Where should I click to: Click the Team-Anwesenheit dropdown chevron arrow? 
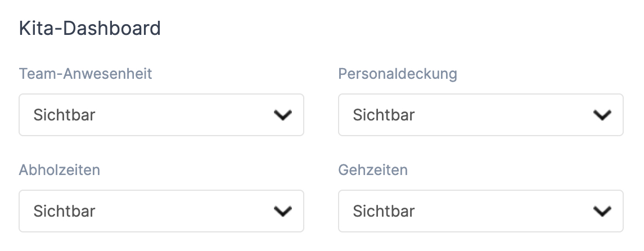pyautogui.click(x=282, y=115)
